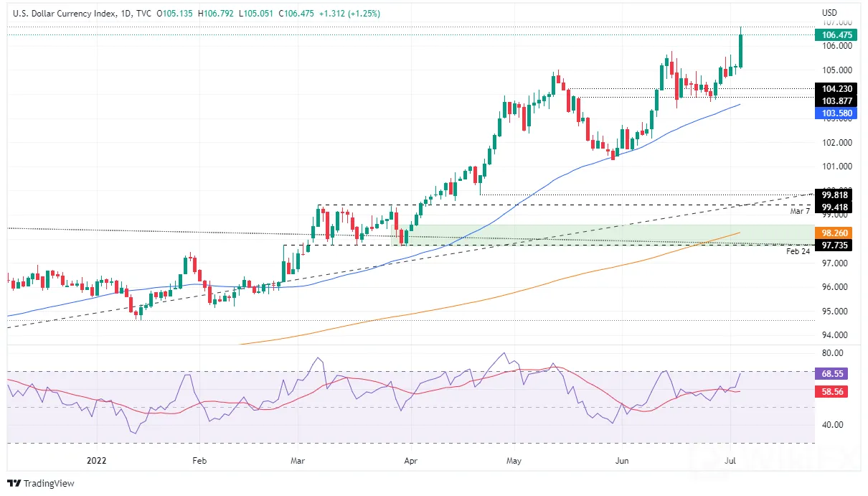Screen dimensions: 868x496
Task: Click the 103.877 price level label
Action: pyautogui.click(x=836, y=100)
